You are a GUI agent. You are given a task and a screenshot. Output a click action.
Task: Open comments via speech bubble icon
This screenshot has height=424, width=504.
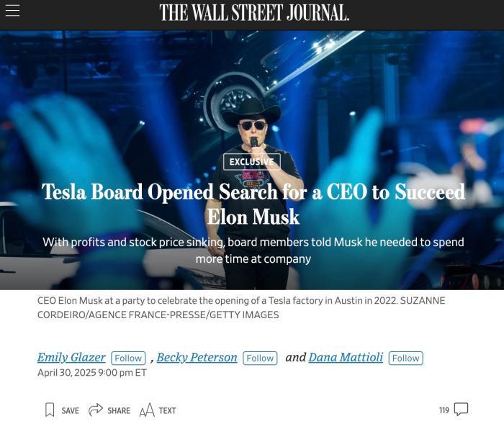click(x=461, y=409)
